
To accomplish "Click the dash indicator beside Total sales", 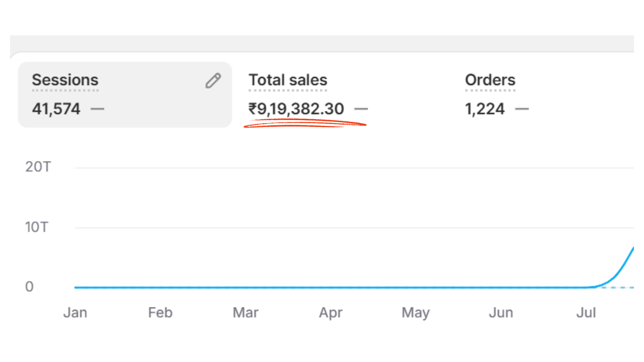I will coord(361,109).
